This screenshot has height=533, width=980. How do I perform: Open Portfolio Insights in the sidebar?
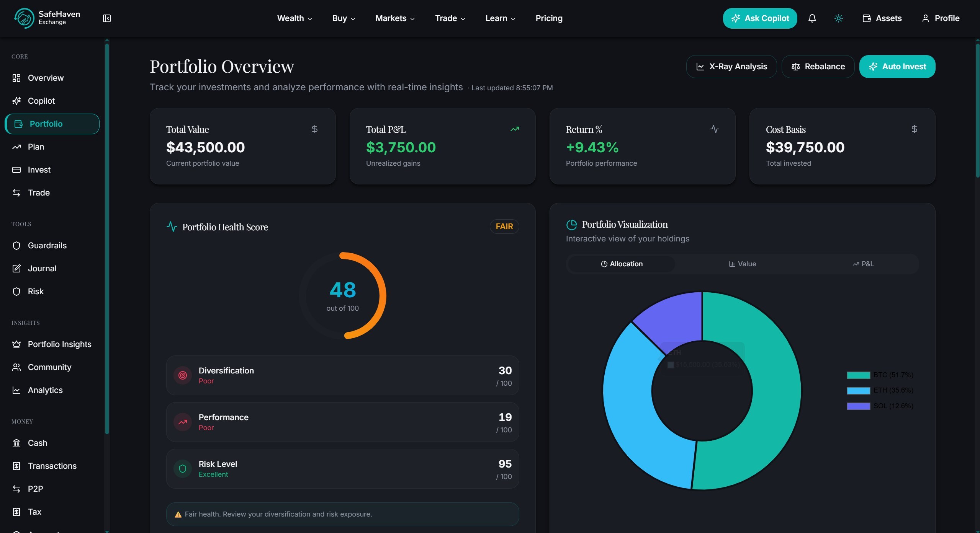(x=59, y=344)
